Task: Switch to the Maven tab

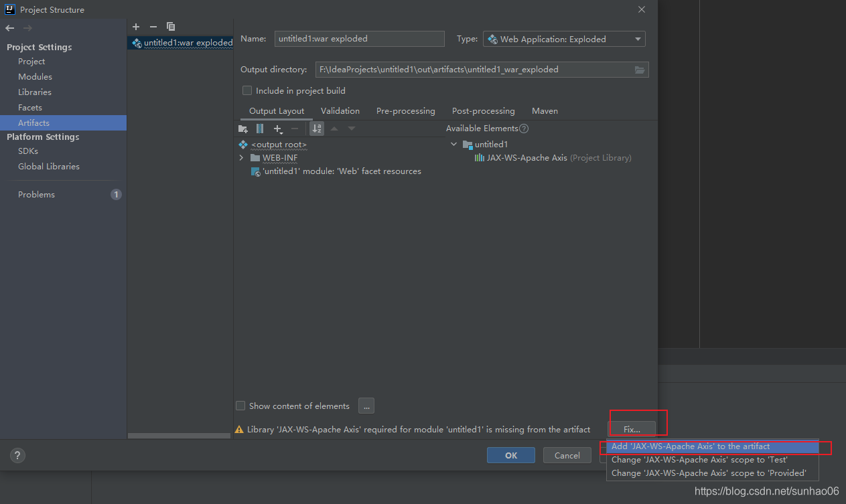Action: [x=545, y=111]
